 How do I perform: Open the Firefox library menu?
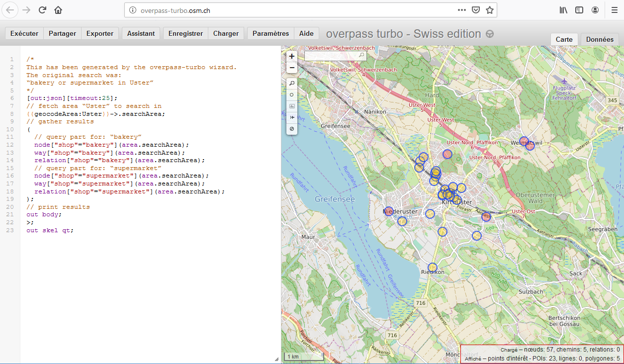pyautogui.click(x=563, y=10)
